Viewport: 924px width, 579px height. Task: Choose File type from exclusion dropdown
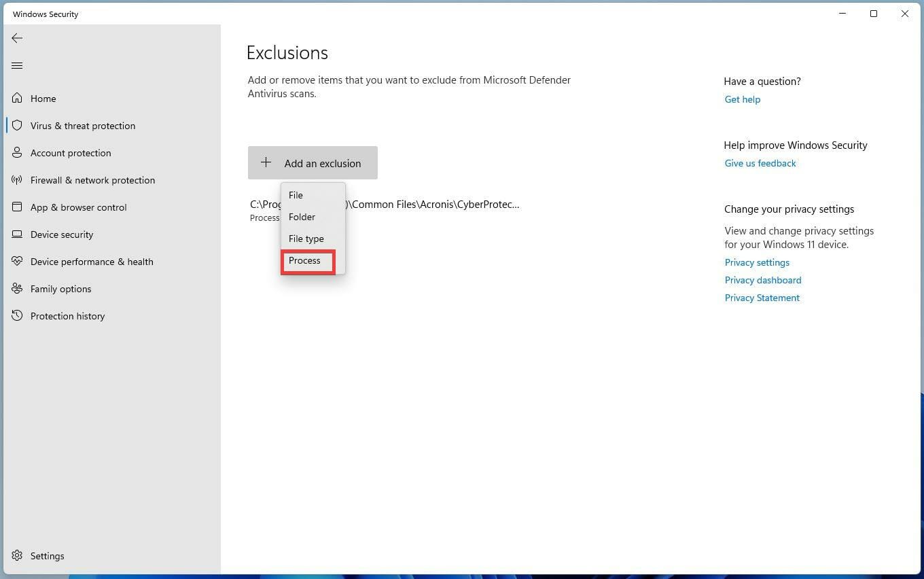(x=313, y=239)
